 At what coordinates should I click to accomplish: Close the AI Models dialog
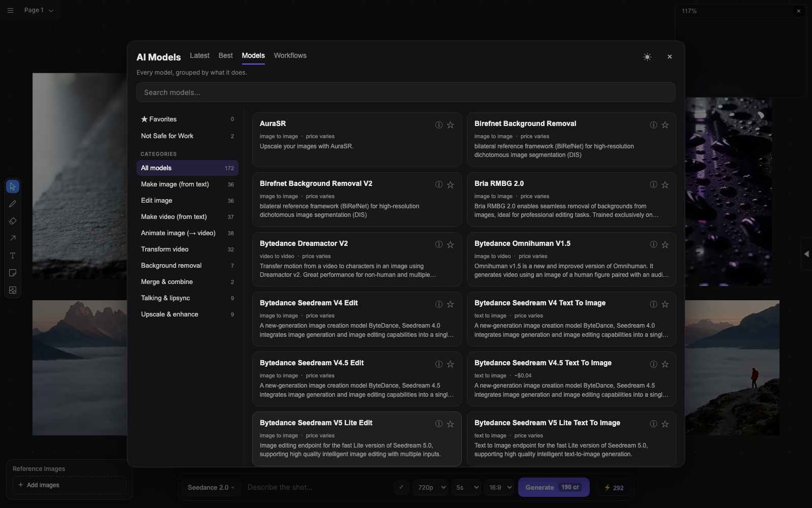(x=669, y=57)
